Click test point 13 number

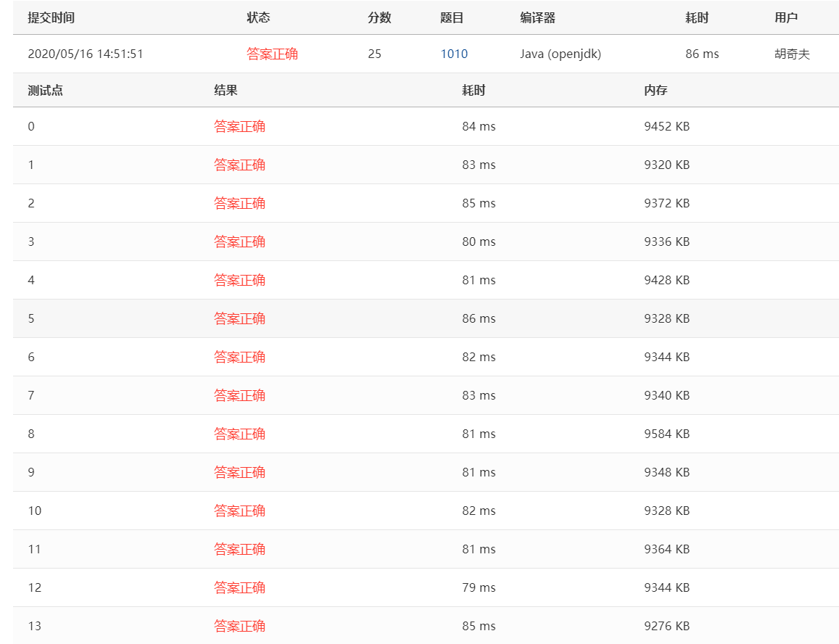tap(34, 627)
